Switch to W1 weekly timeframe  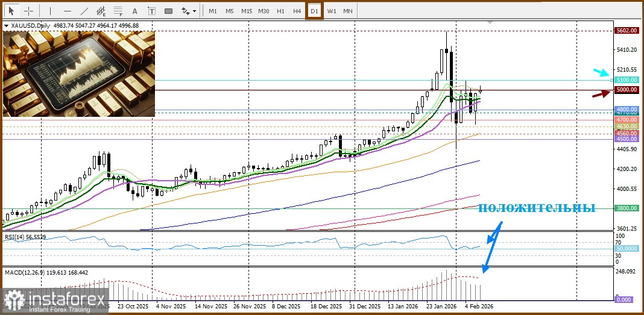332,11
